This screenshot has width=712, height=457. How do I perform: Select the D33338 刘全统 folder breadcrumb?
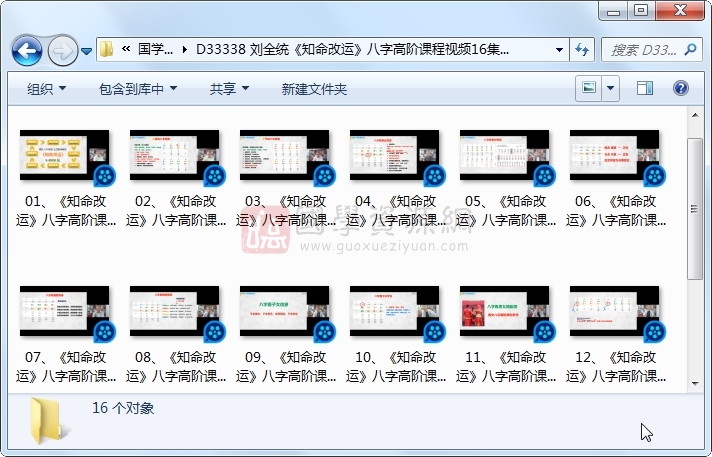coord(352,49)
